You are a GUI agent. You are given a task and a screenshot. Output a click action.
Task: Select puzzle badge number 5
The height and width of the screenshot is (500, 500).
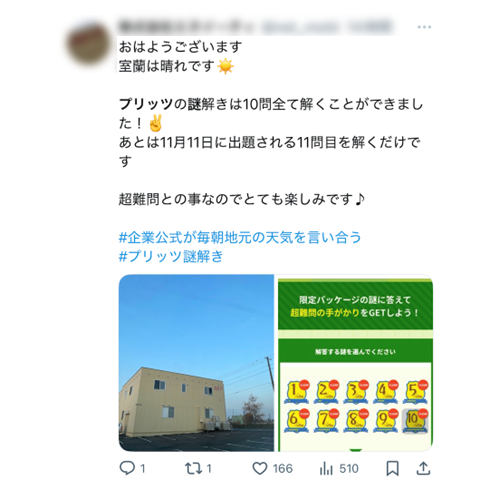click(x=415, y=392)
